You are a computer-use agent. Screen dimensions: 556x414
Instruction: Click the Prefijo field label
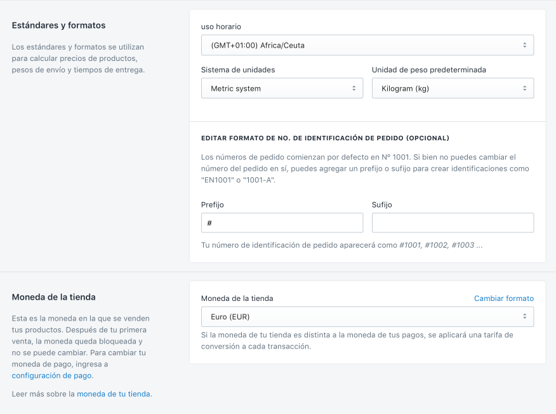[212, 205]
